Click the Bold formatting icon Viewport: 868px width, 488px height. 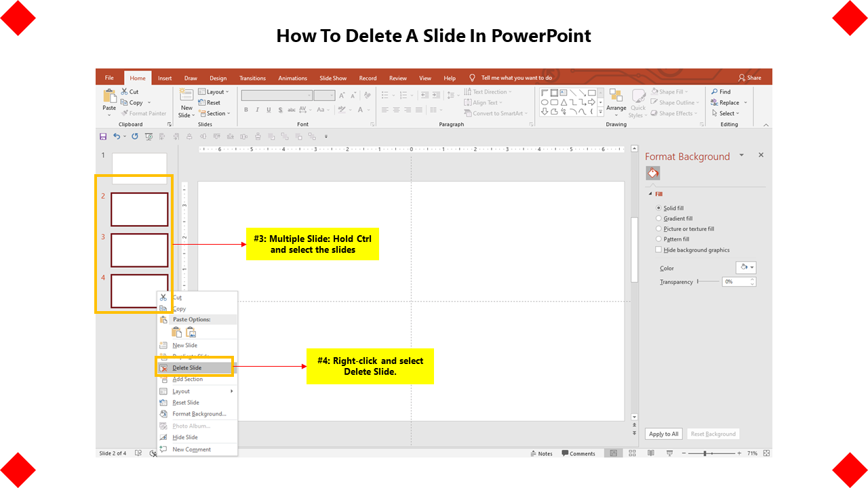click(x=246, y=110)
